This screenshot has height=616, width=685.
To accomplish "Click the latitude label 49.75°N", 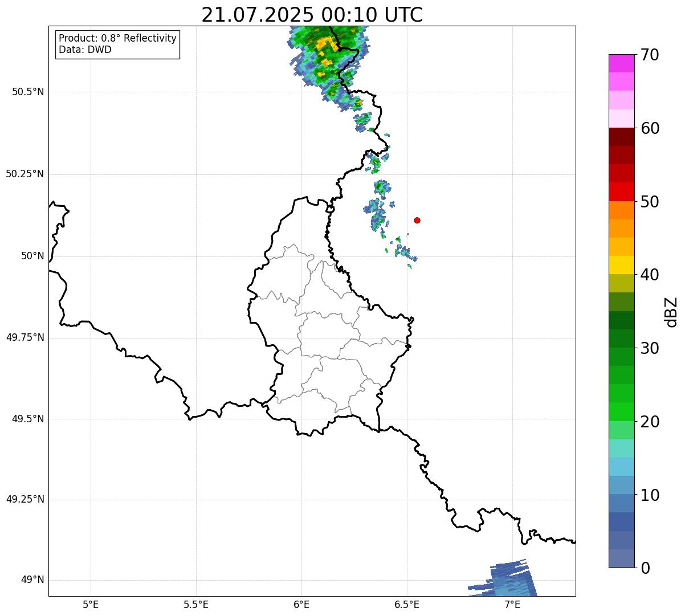I will pos(25,337).
